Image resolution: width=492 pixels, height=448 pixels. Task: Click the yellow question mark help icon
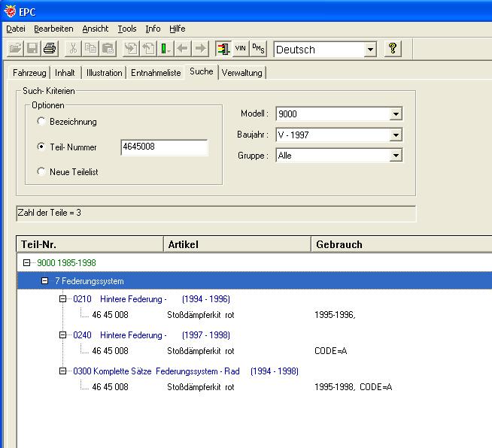(393, 49)
